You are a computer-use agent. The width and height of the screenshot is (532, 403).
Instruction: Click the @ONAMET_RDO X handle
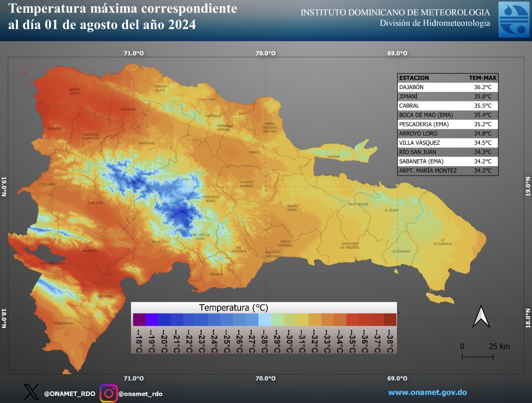click(69, 394)
